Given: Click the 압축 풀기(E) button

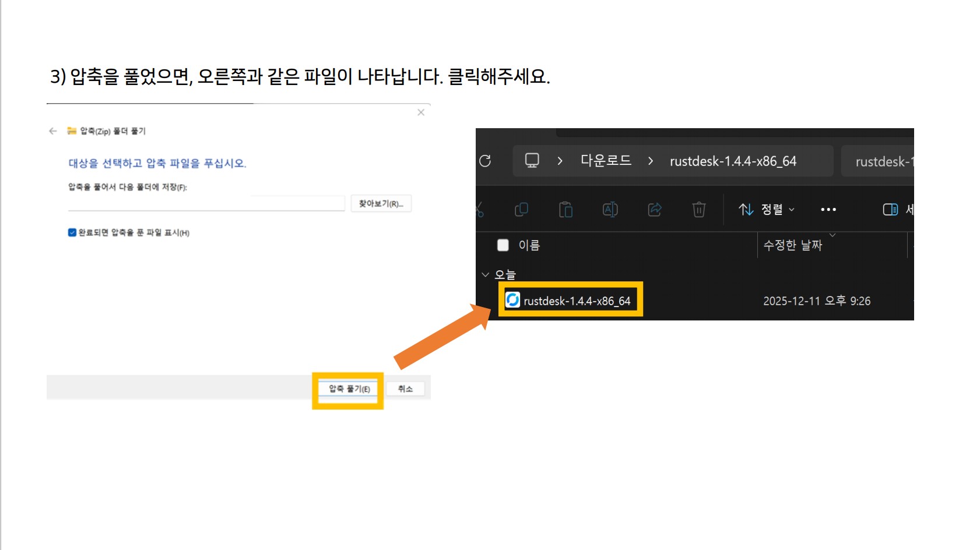Looking at the screenshot, I should pos(347,389).
